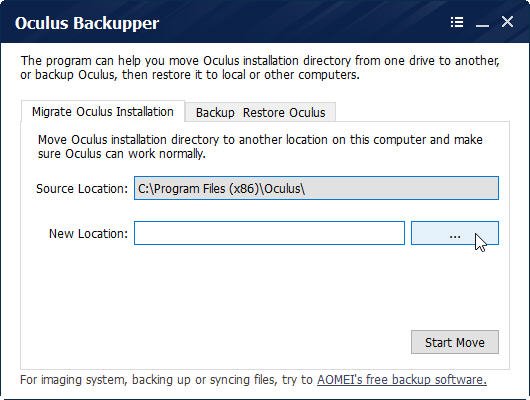Image resolution: width=530 pixels, height=400 pixels.
Task: Select the Migrate Oculus Installation tab
Action: tap(103, 111)
